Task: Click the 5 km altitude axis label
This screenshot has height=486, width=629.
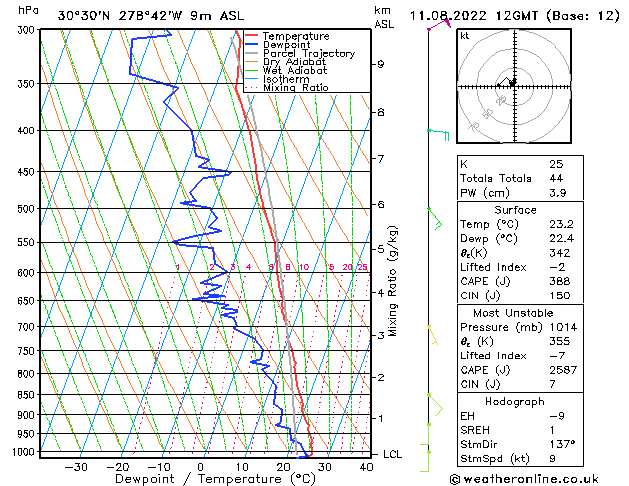Action: 380,249
